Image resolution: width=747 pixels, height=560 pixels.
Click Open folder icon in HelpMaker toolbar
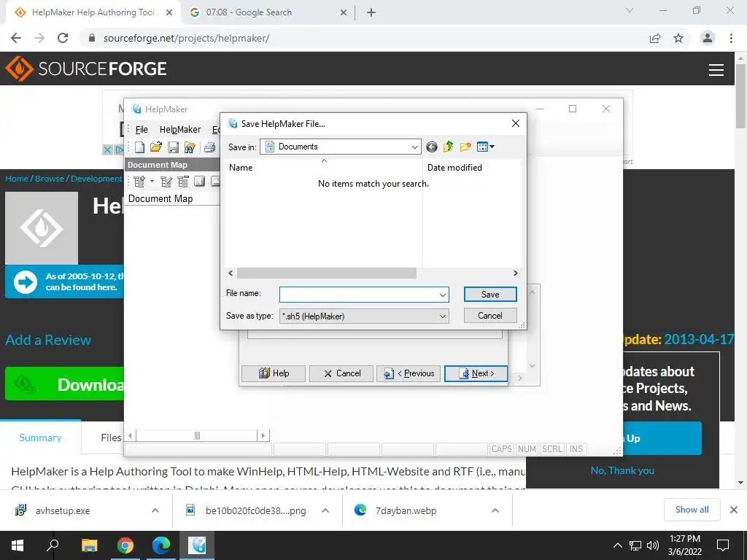pos(156,147)
